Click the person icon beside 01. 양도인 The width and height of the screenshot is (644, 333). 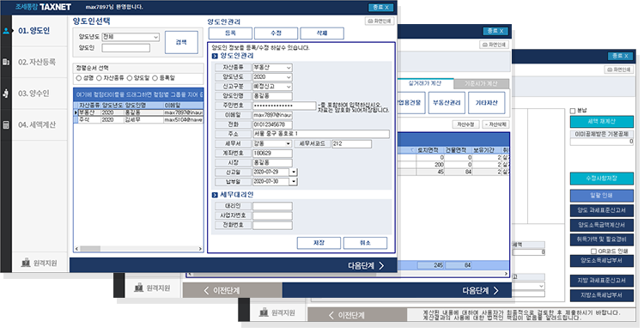pyautogui.click(x=6, y=31)
